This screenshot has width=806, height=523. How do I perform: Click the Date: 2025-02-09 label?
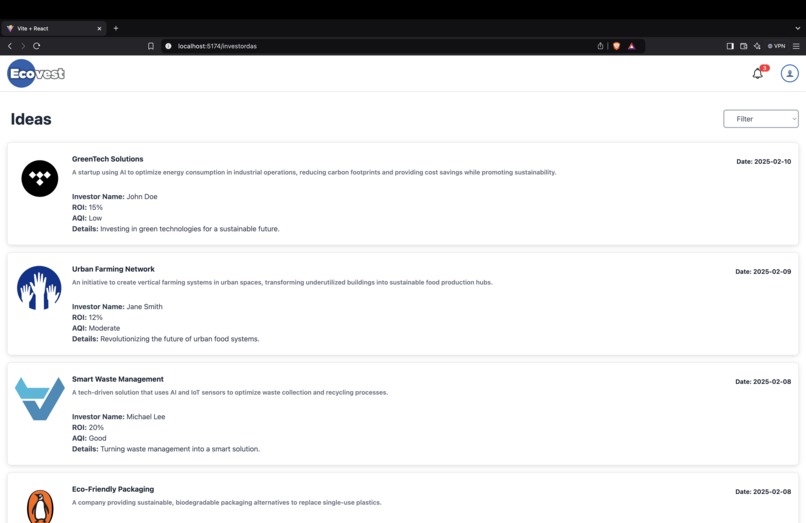point(763,272)
